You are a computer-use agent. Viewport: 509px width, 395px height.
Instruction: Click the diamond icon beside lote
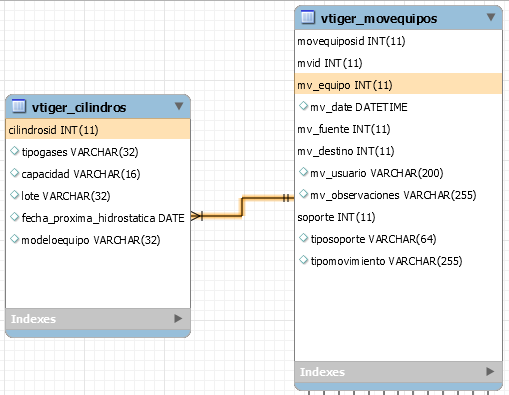click(15, 195)
